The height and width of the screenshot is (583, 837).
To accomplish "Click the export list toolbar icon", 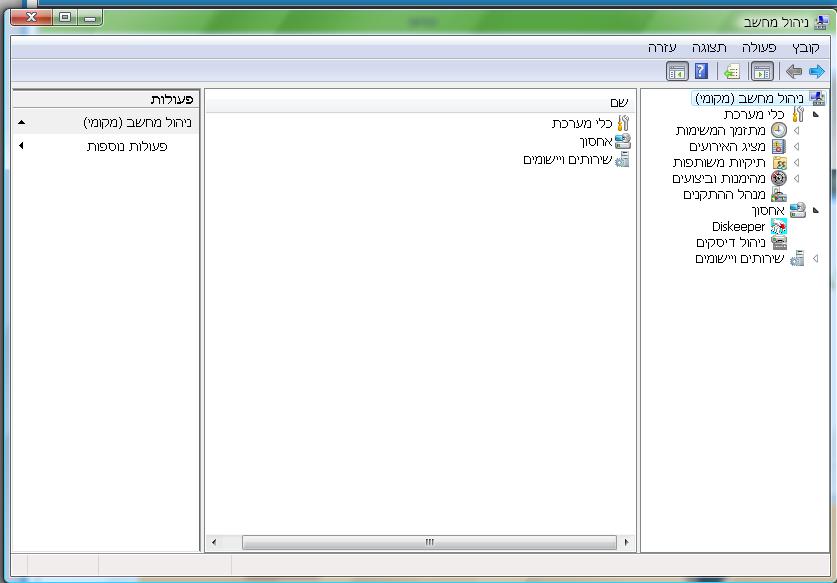I will (732, 71).
